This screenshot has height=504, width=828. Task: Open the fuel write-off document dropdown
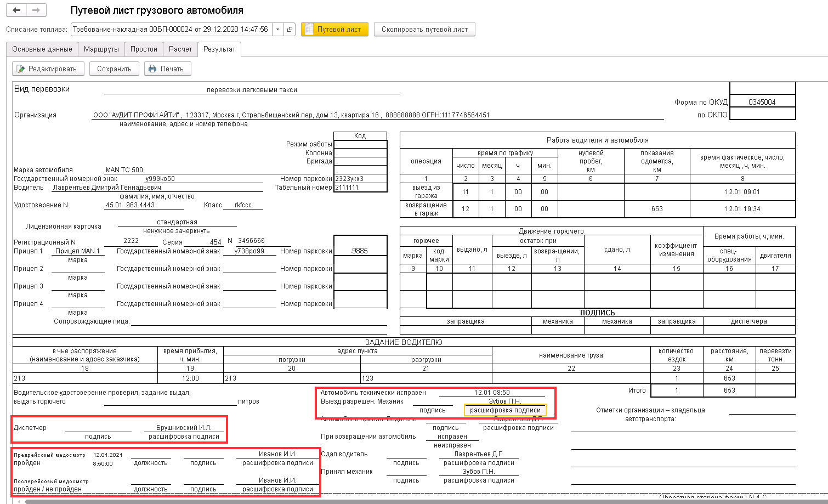pos(278,29)
